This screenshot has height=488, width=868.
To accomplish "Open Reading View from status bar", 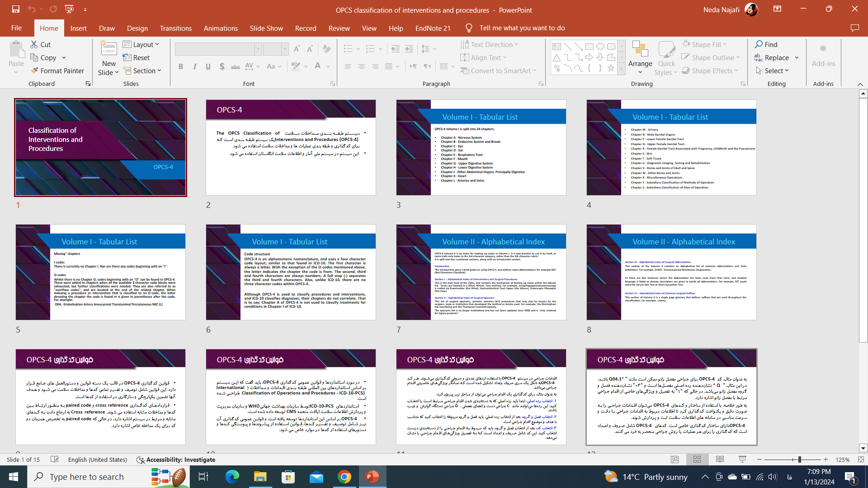I will pyautogui.click(x=720, y=460).
